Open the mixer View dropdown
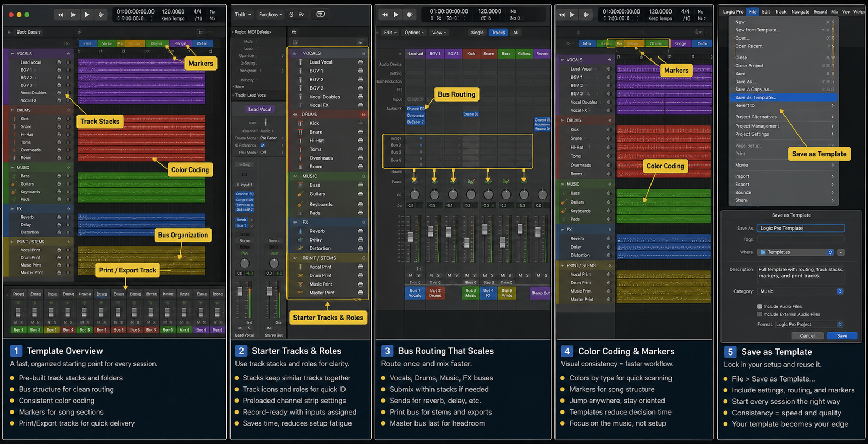This screenshot has height=444, width=868. 439,33
